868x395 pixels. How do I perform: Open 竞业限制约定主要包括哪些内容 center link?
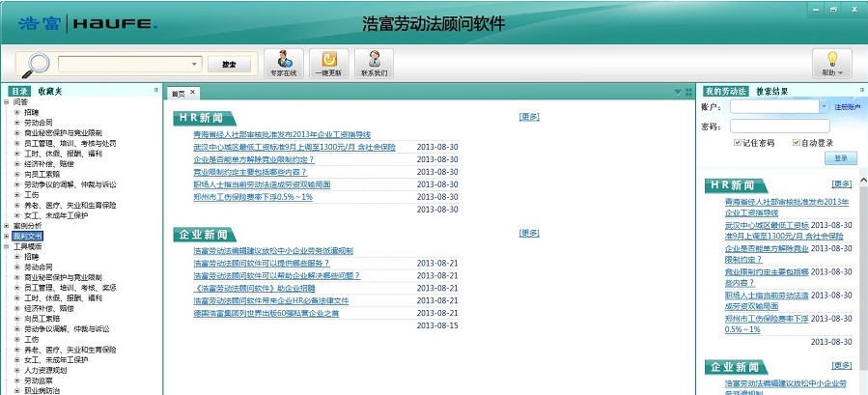click(x=250, y=172)
